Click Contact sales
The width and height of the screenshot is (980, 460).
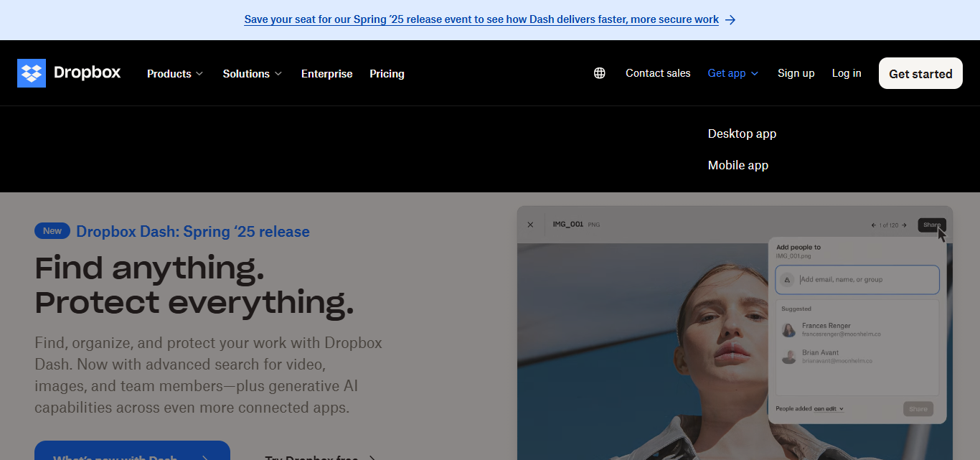point(658,73)
